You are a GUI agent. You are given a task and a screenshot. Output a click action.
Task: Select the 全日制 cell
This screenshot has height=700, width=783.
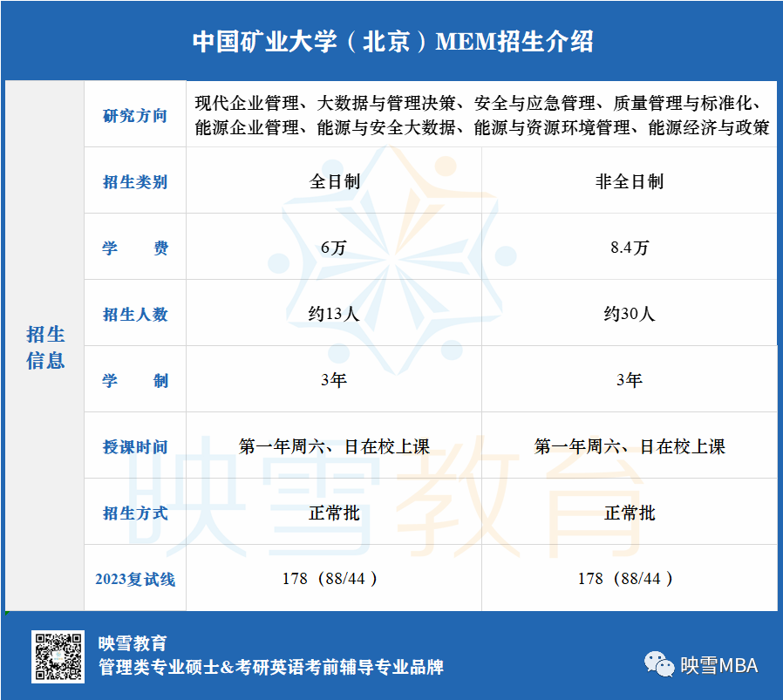(334, 181)
